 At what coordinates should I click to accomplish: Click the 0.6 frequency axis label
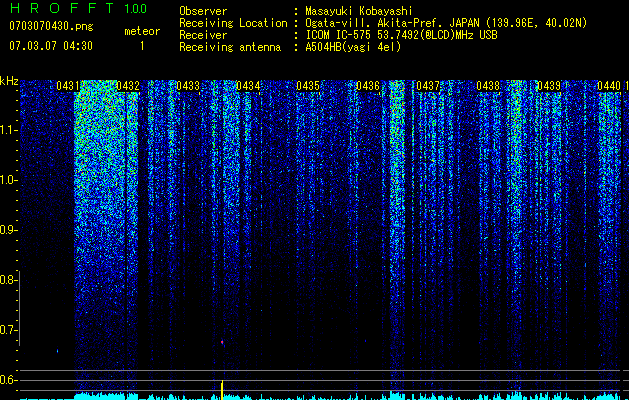(x=8, y=380)
